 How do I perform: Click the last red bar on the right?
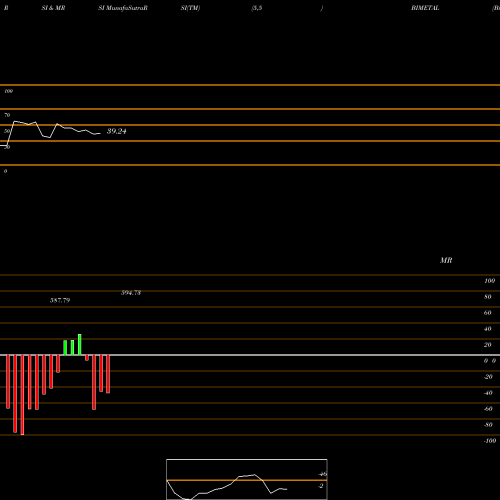coord(108,374)
